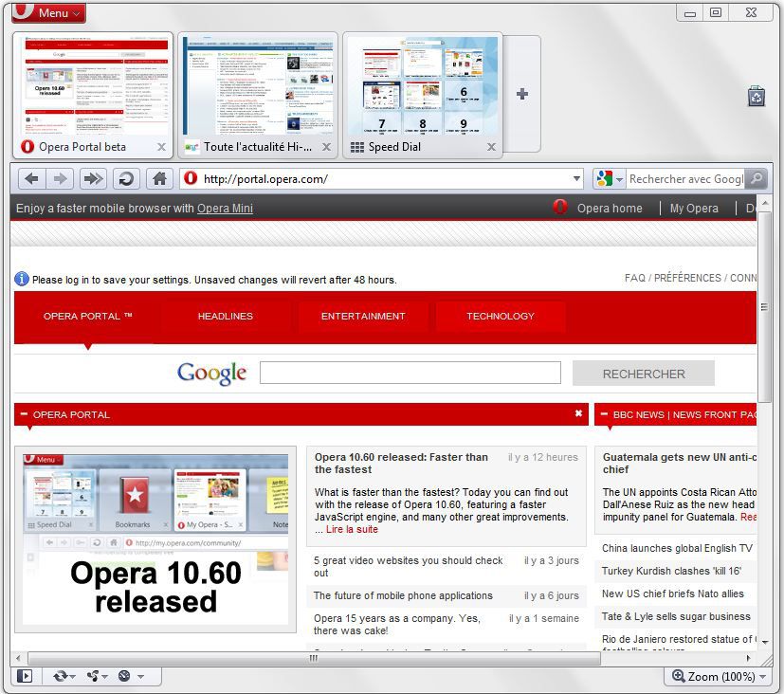Open the New US chief briefs Nato story

pyautogui.click(x=672, y=594)
